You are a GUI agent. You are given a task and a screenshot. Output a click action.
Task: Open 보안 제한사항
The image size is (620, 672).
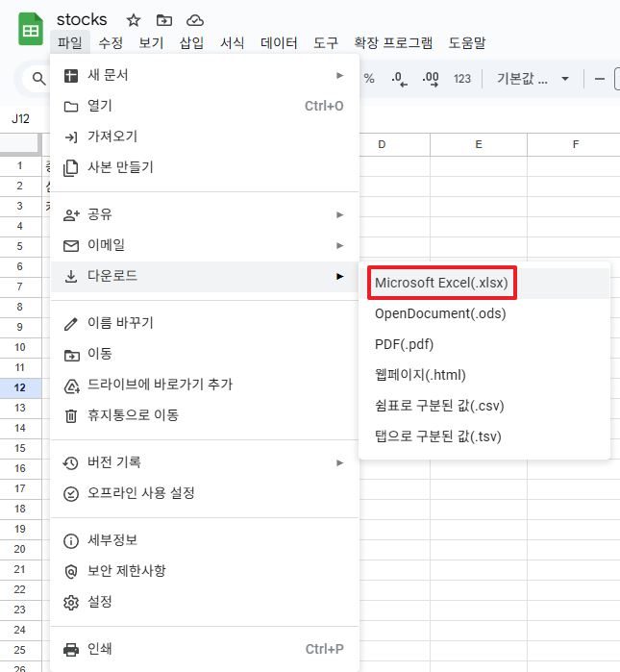pos(205,571)
